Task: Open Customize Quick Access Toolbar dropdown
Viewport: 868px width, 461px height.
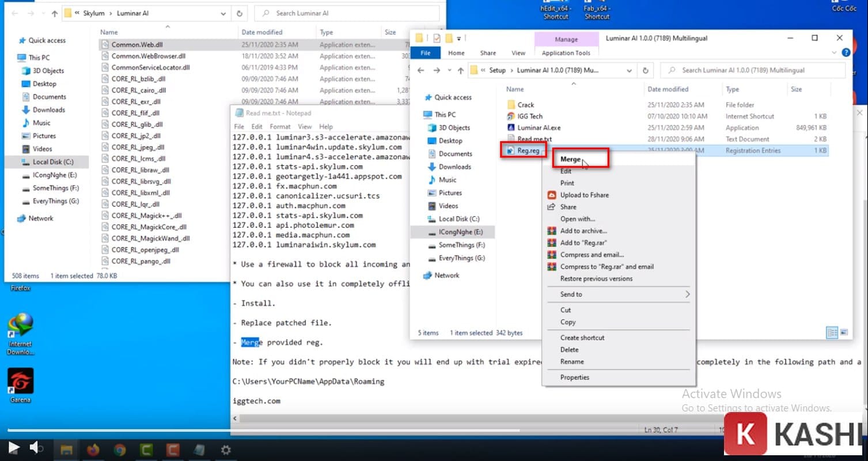Action: tap(459, 38)
